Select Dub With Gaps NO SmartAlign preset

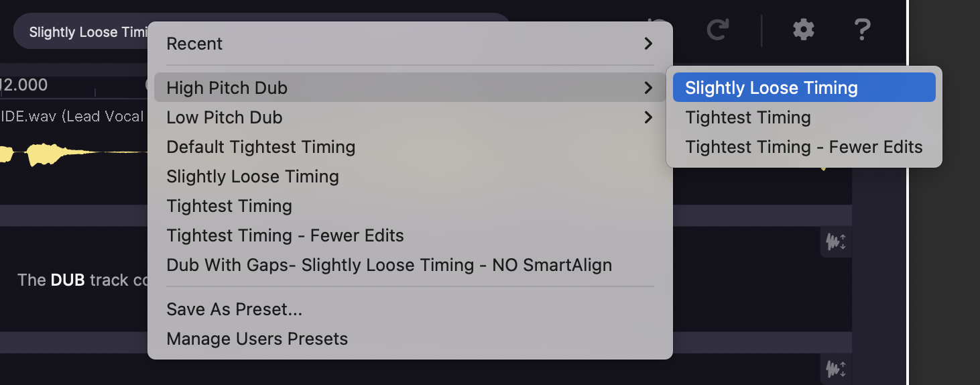[x=389, y=265]
